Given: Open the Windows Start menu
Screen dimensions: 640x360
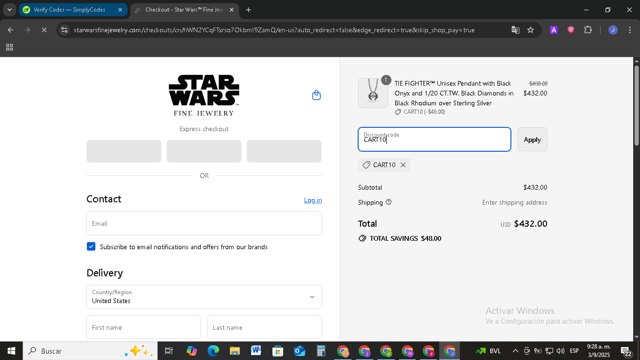Looking at the screenshot, I should [x=11, y=351].
